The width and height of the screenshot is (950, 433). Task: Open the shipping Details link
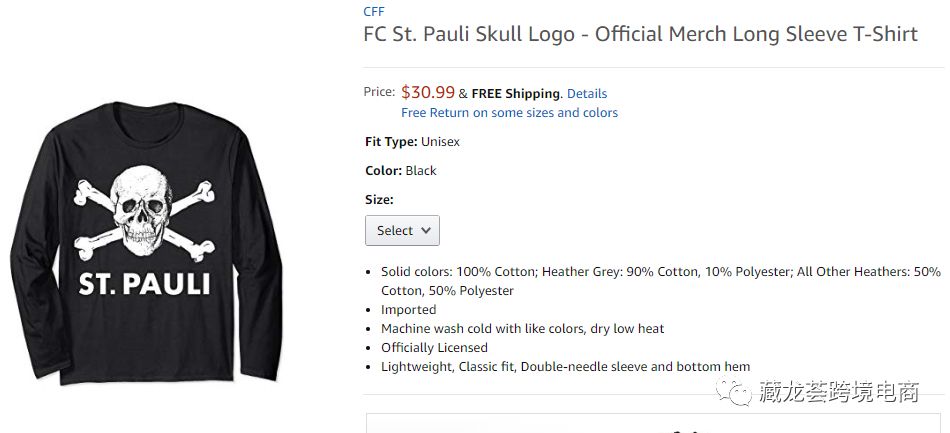[587, 93]
